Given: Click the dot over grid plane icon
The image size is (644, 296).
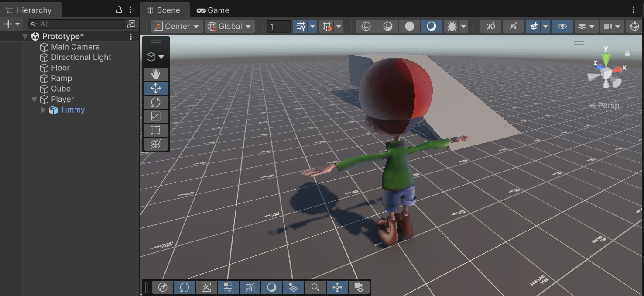Looking at the screenshot, I should click(294, 287).
